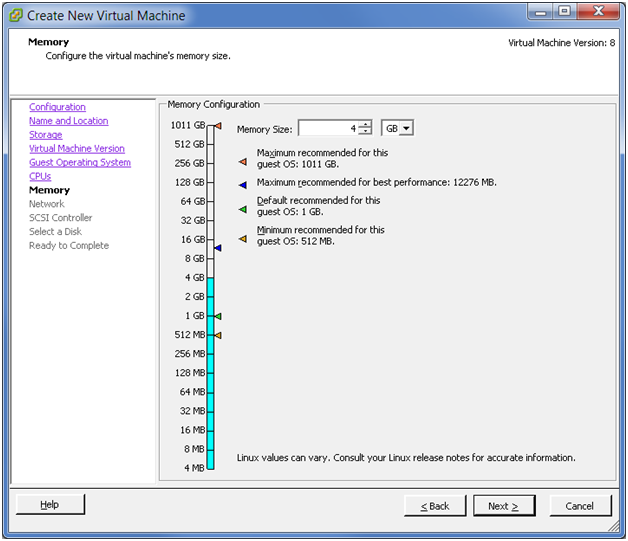Image resolution: width=628 pixels, height=541 pixels.
Task: Click the 128 MB scale label
Action: [190, 373]
